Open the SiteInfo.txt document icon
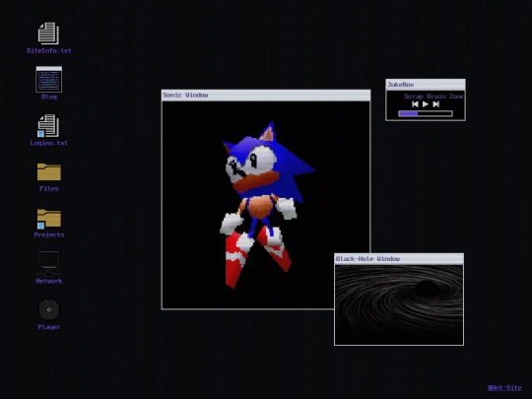 coord(48,33)
